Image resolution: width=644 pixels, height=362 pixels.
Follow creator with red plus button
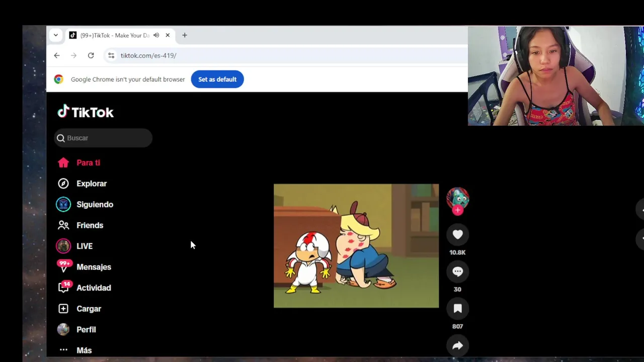[457, 211]
